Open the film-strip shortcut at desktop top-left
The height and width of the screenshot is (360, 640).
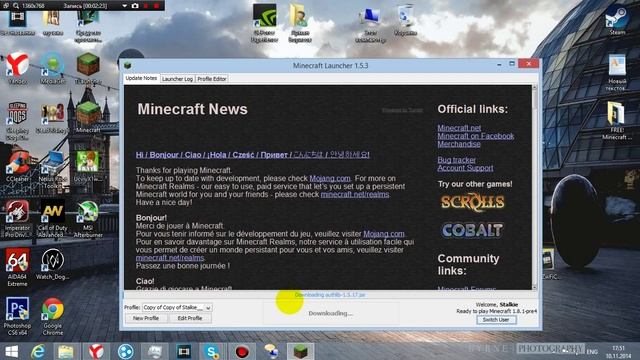pos(17,22)
